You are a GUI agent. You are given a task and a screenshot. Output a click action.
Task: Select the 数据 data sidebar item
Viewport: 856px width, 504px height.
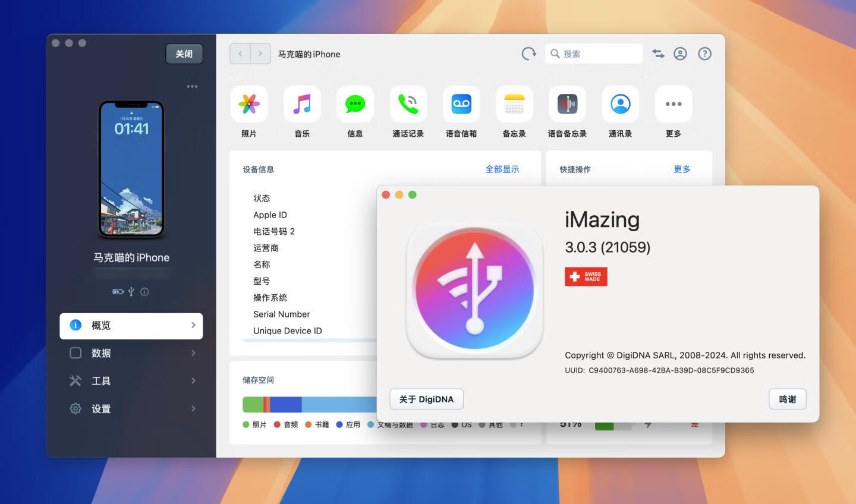tap(131, 353)
